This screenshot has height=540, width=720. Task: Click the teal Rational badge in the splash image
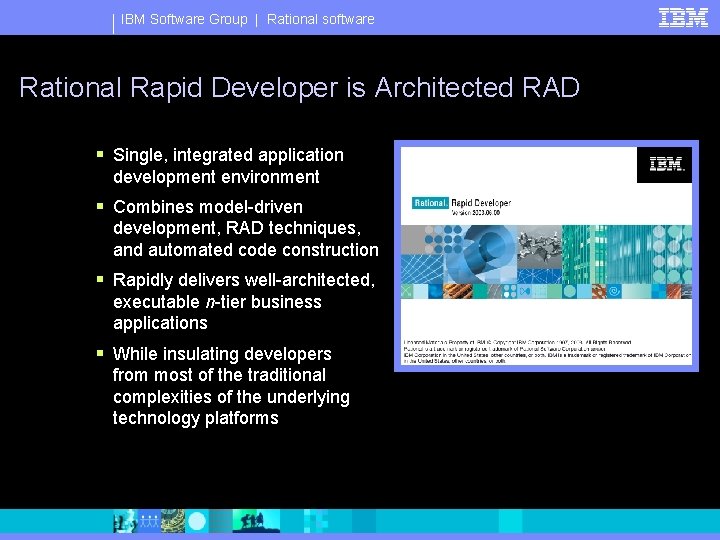pyautogui.click(x=430, y=203)
